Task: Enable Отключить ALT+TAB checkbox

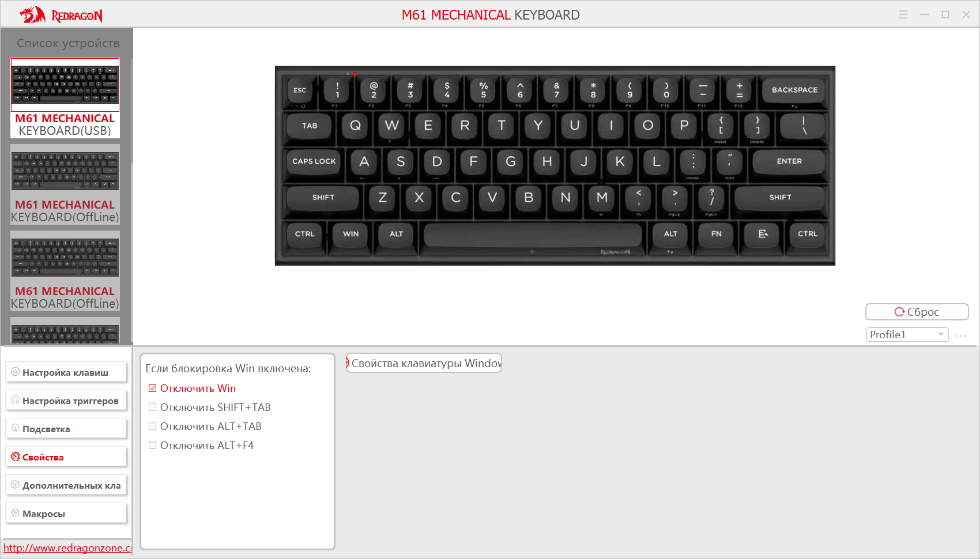Action: (x=153, y=426)
